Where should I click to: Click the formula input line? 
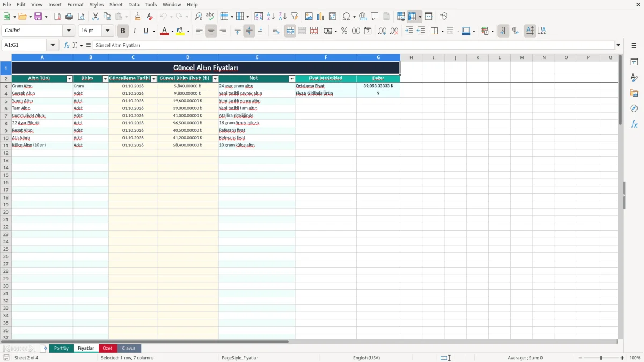pos(354,45)
